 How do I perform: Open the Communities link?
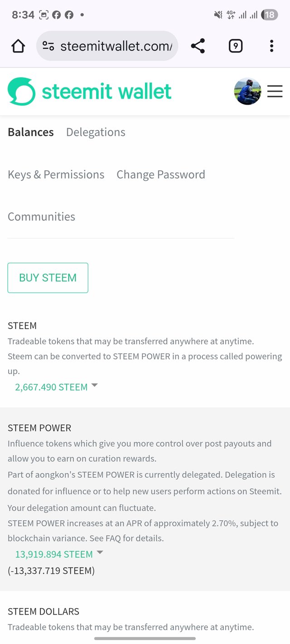click(x=41, y=216)
